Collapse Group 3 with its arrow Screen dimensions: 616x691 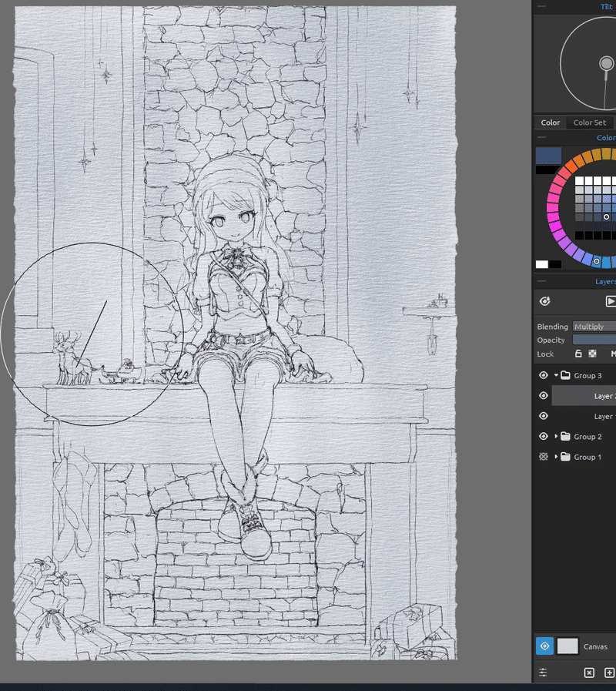[x=556, y=375]
